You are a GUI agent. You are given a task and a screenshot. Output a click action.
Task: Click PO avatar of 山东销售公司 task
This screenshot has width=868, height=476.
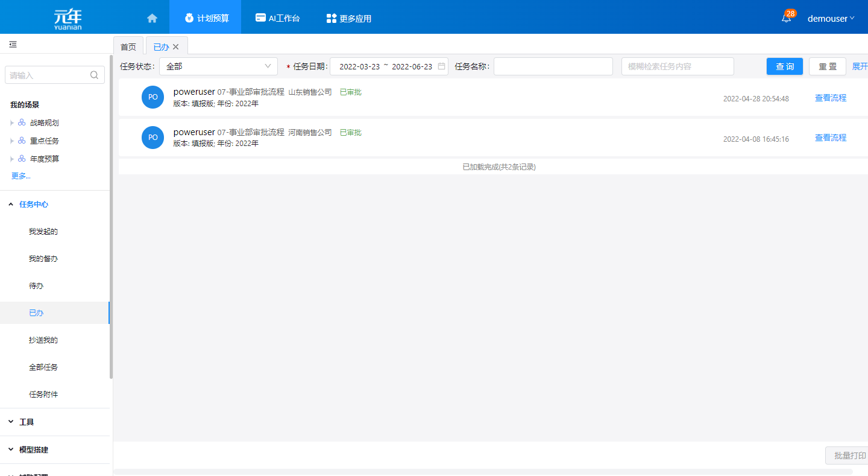[153, 97]
